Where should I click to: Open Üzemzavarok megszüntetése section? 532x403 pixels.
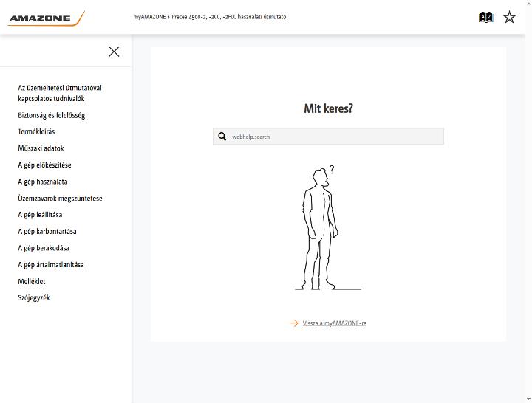pyautogui.click(x=60, y=199)
